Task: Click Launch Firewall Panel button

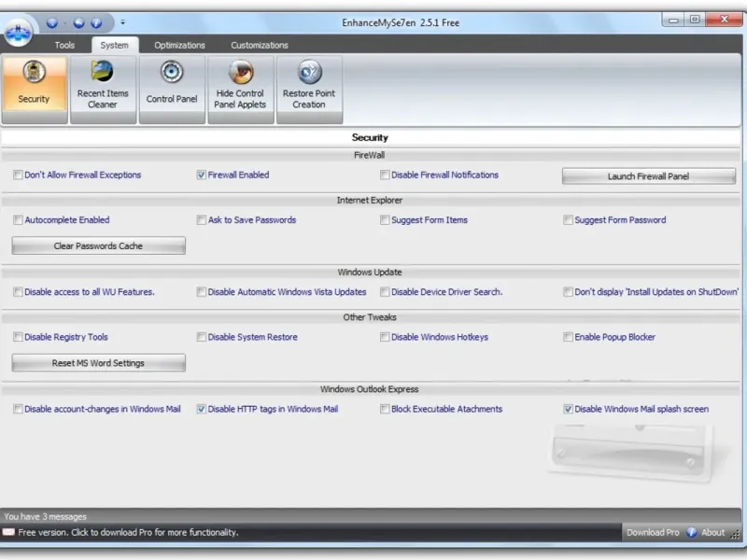Action: (648, 175)
